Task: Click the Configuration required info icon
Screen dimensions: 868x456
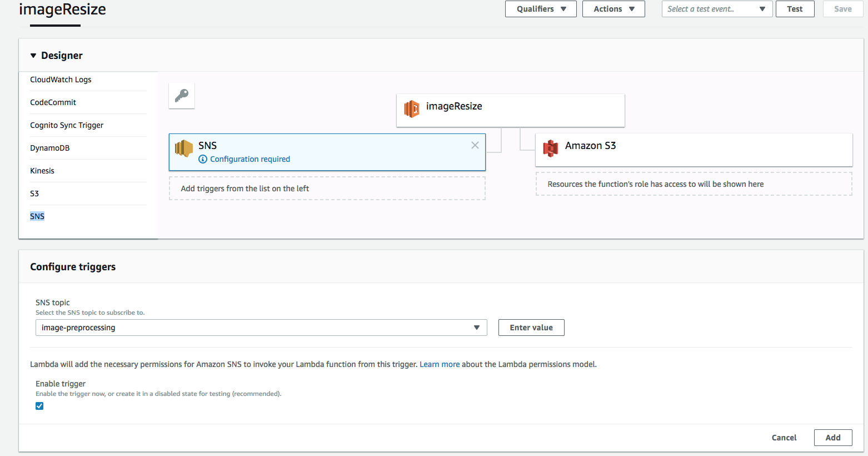Action: coord(203,159)
